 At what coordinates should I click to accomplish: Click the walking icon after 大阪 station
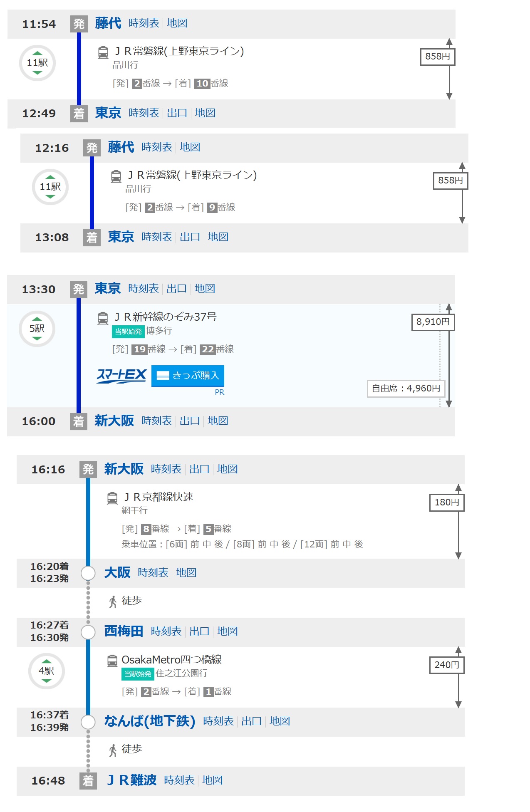click(113, 602)
